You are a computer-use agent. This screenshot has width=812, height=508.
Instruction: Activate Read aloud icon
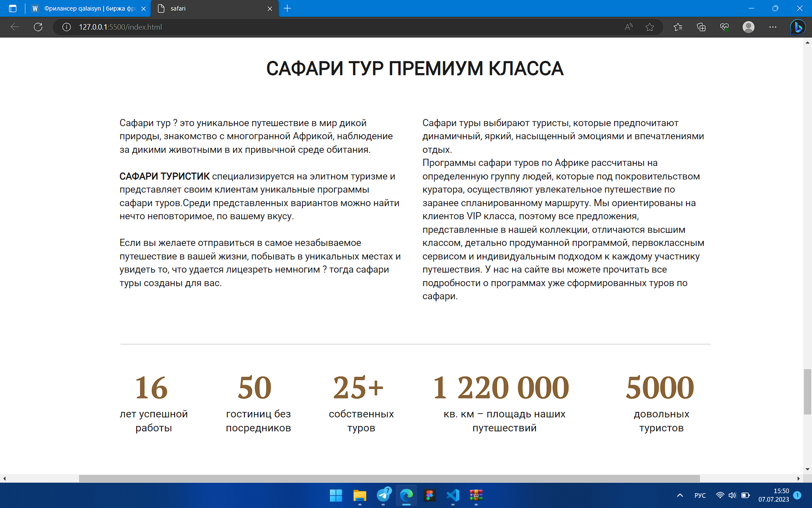pyautogui.click(x=629, y=27)
